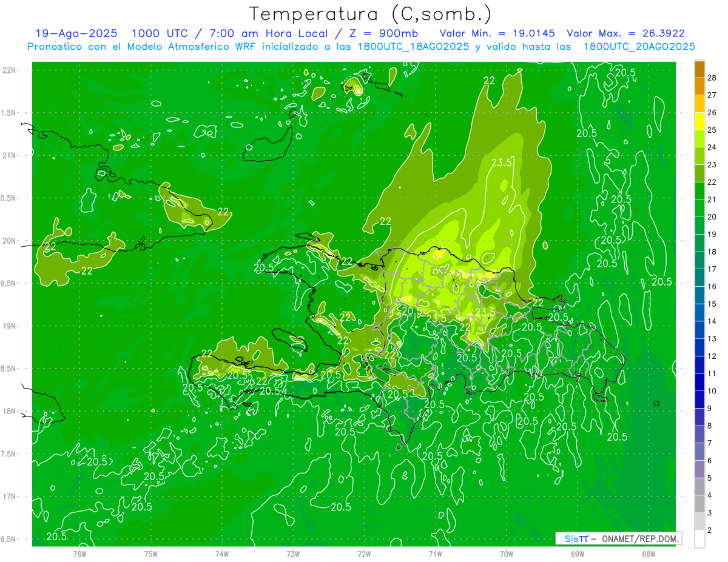Click the yellow swatch between 25 and 26
The height and width of the screenshot is (562, 728).
tap(699, 121)
